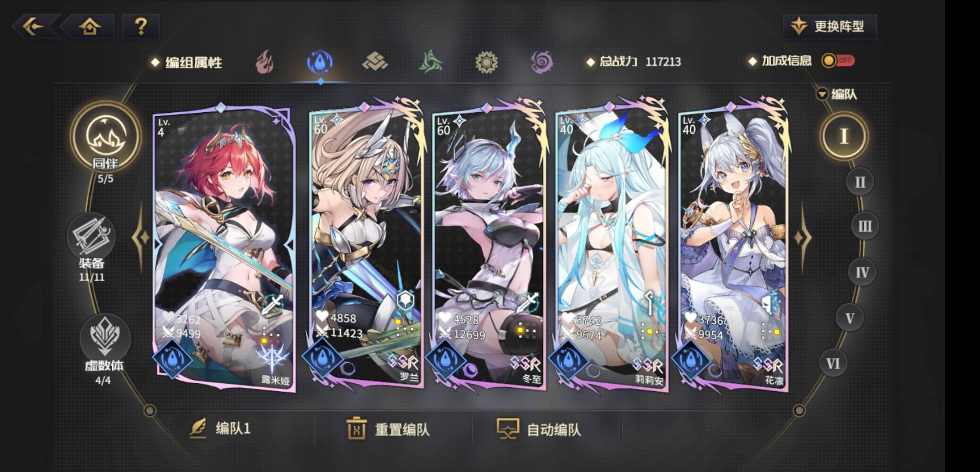980x472 pixels.
Task: Select the light sun element icon
Action: [486, 62]
